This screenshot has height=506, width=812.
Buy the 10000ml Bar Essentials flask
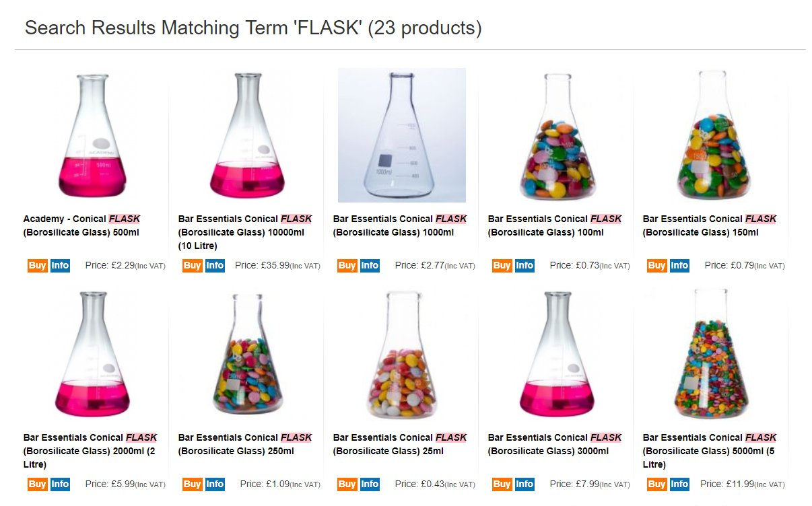(192, 265)
